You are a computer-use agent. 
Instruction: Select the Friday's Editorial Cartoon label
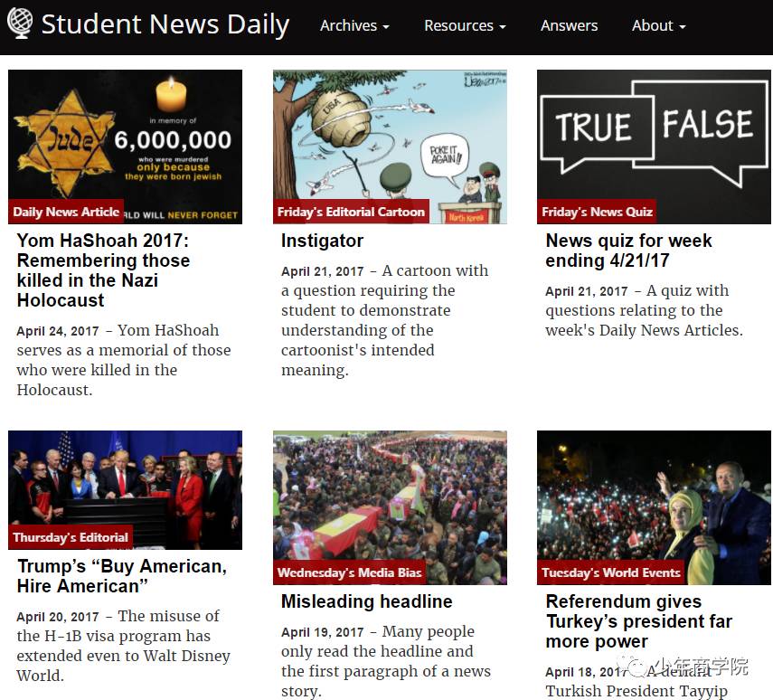[x=351, y=212]
